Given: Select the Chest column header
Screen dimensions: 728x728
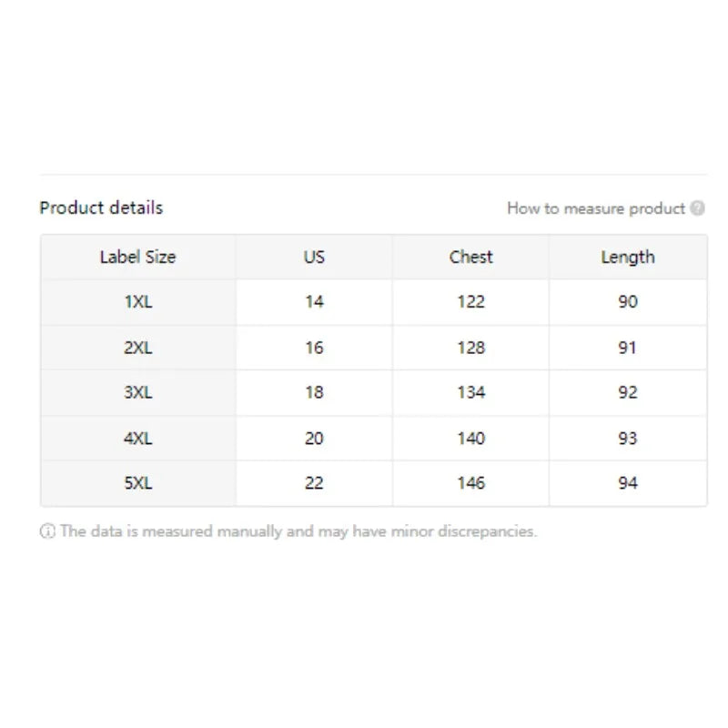Looking at the screenshot, I should pyautogui.click(x=470, y=257).
